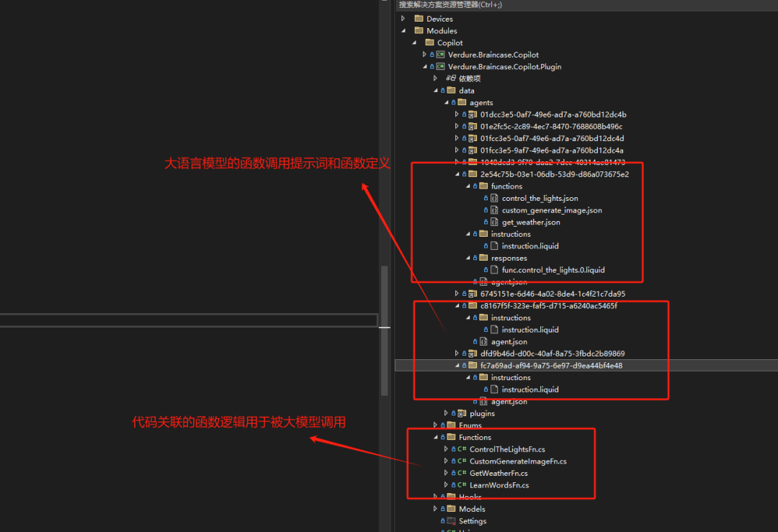Click the C# project icon of Verdure.Braincase.Copilot
This screenshot has height=532, width=778.
440,55
